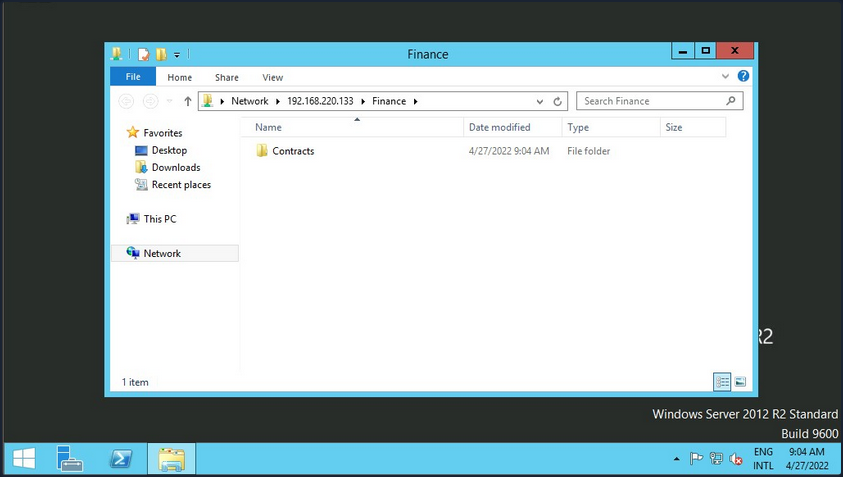Open the address bar history dropdown
Screen dimensions: 843x477
click(540, 101)
